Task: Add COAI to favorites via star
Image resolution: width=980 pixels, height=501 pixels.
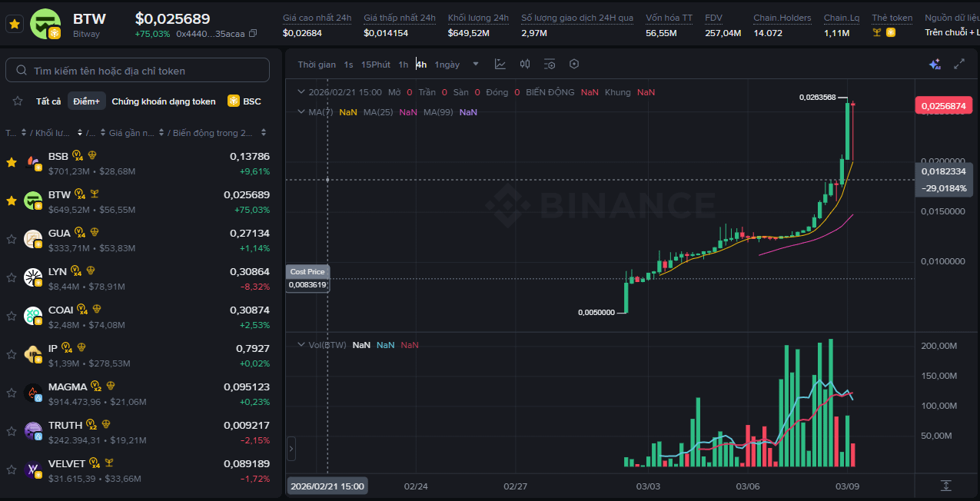Action: (x=12, y=316)
